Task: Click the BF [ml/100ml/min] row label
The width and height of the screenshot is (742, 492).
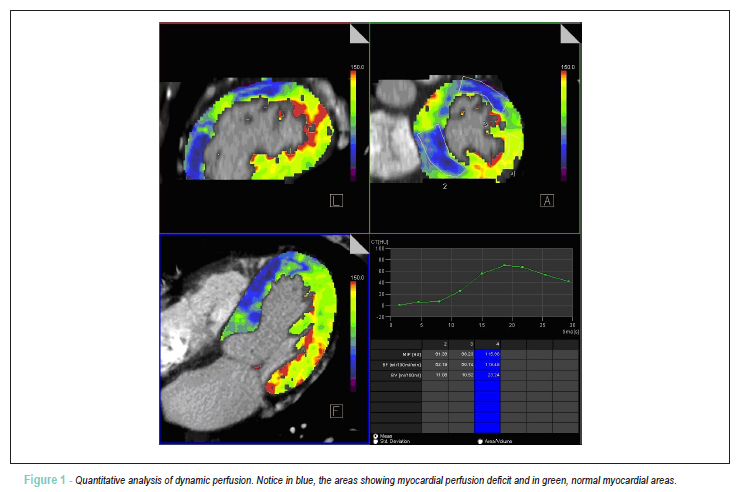Action: point(402,365)
